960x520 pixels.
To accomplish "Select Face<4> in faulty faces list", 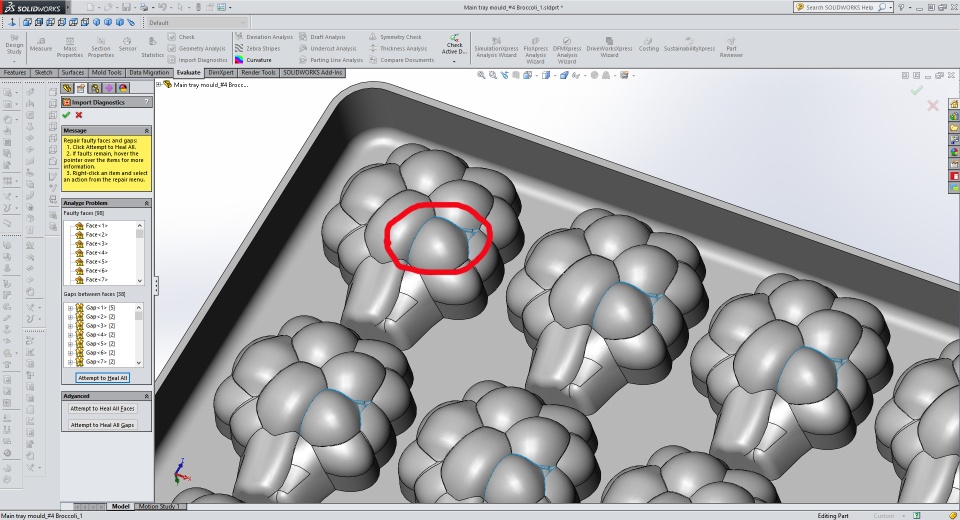I will coord(92,252).
